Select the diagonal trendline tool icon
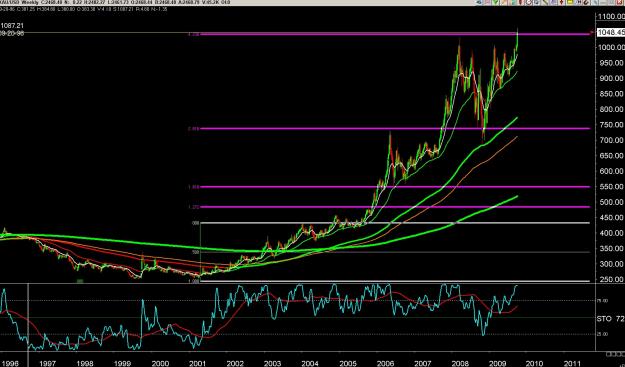This screenshot has width=625, height=367. pos(545,2)
